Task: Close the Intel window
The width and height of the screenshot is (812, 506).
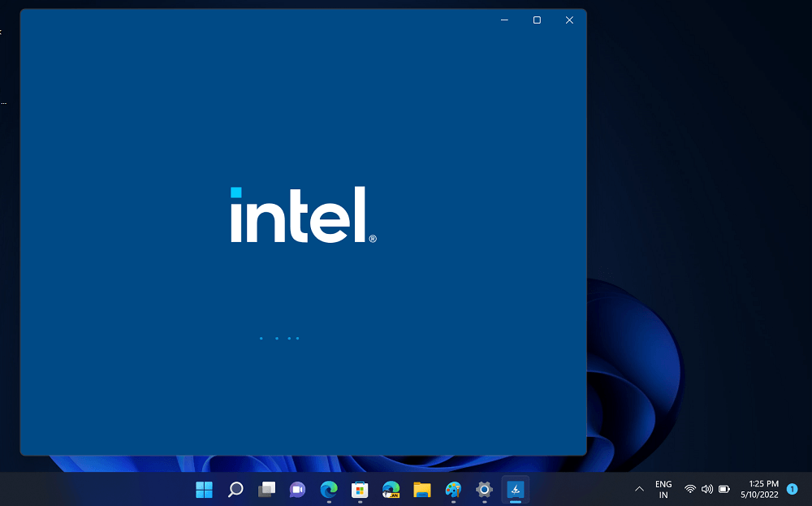Action: click(570, 20)
